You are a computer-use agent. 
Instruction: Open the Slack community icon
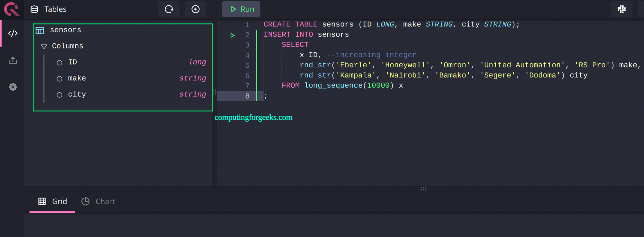coord(622,9)
